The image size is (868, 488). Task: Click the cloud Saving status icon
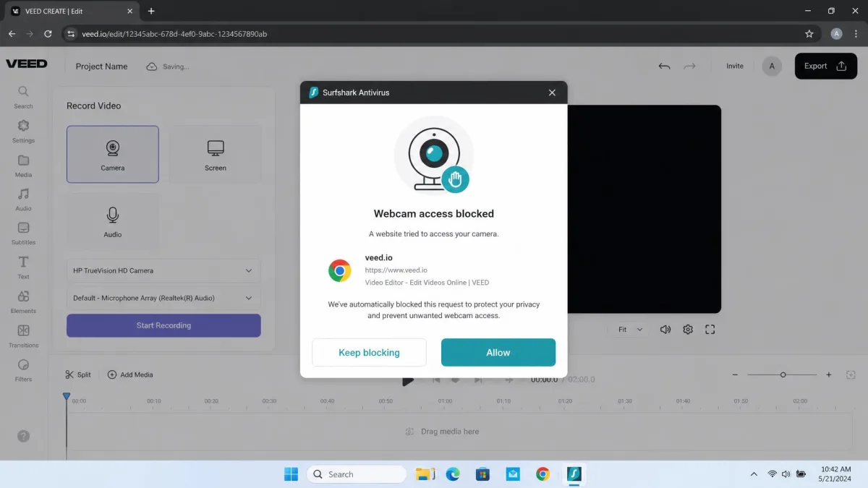tap(152, 66)
